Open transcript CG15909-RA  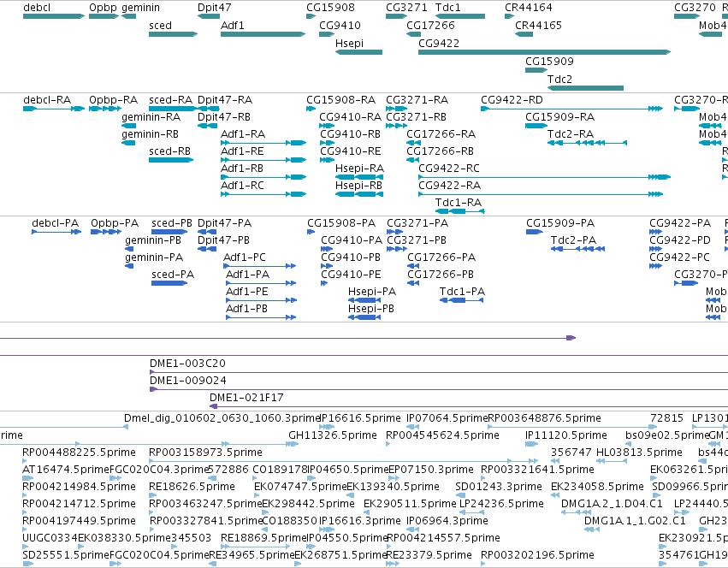pos(536,126)
